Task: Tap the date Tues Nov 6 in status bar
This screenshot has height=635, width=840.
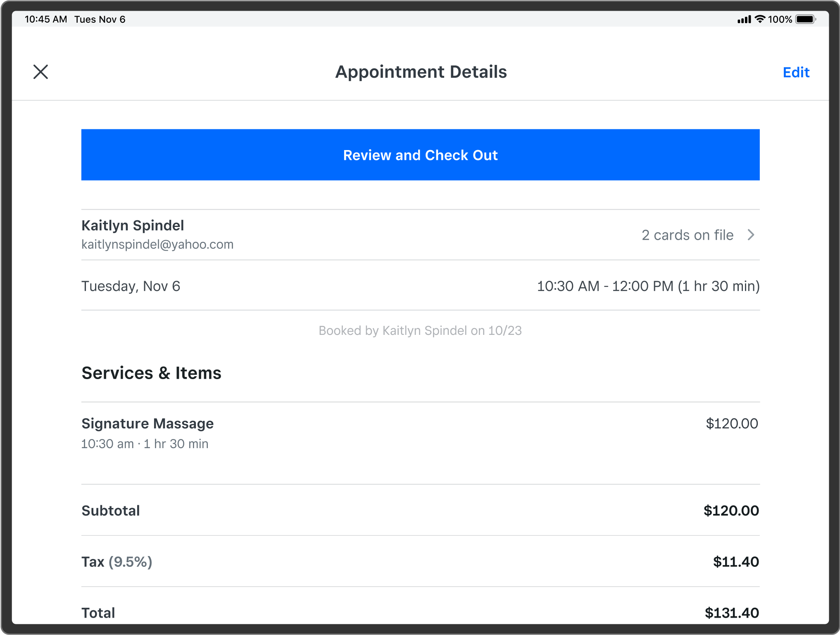Action: click(x=100, y=19)
